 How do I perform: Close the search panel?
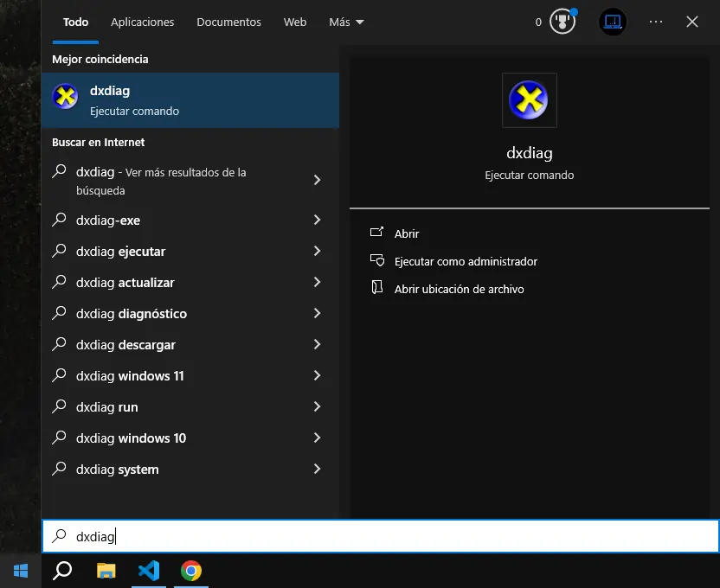pyautogui.click(x=692, y=22)
